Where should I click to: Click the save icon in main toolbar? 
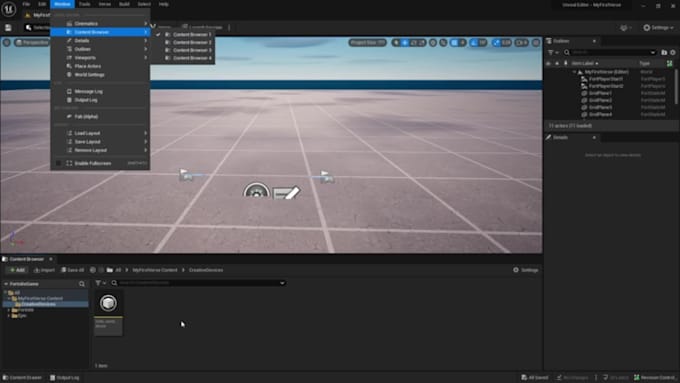[8, 28]
